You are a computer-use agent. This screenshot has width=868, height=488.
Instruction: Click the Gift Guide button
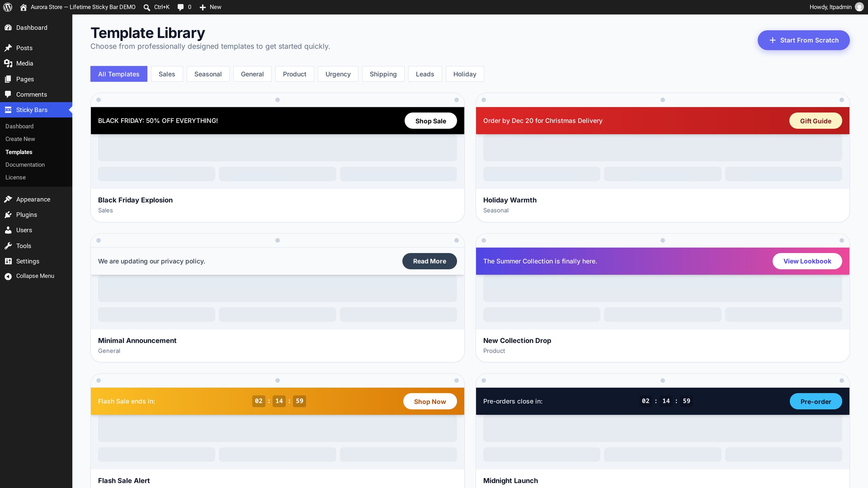point(816,121)
